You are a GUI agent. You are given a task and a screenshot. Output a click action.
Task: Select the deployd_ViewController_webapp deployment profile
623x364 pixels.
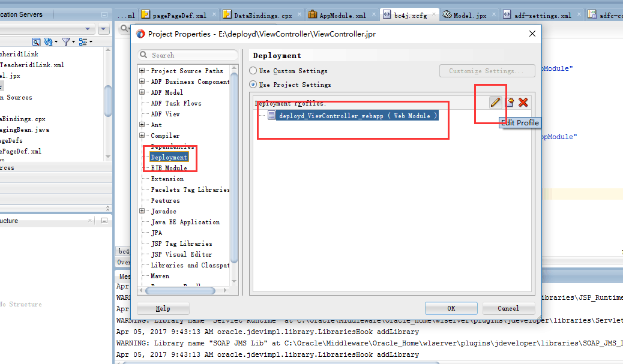click(357, 116)
